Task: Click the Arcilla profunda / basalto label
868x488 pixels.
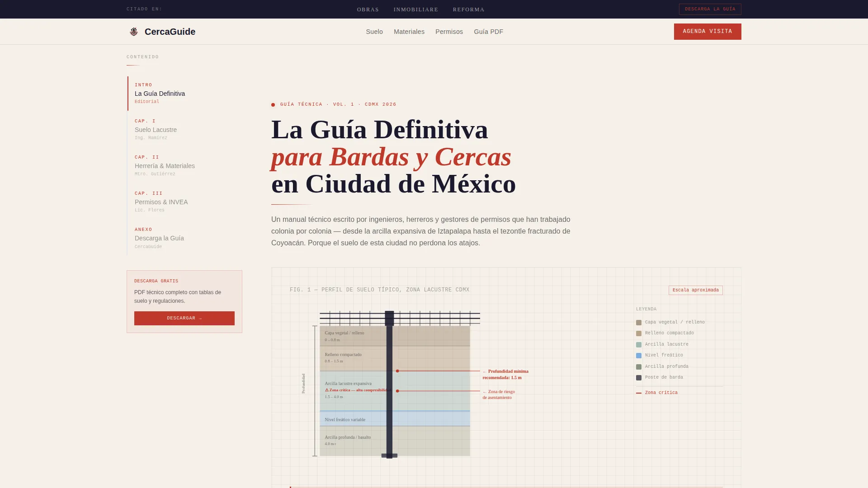Action: 348,437
